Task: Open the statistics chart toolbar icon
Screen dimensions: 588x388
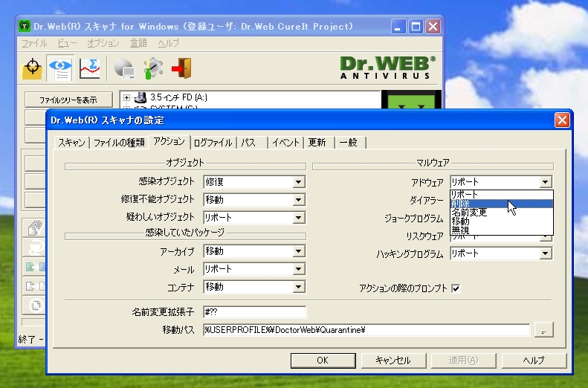Action: [x=90, y=68]
